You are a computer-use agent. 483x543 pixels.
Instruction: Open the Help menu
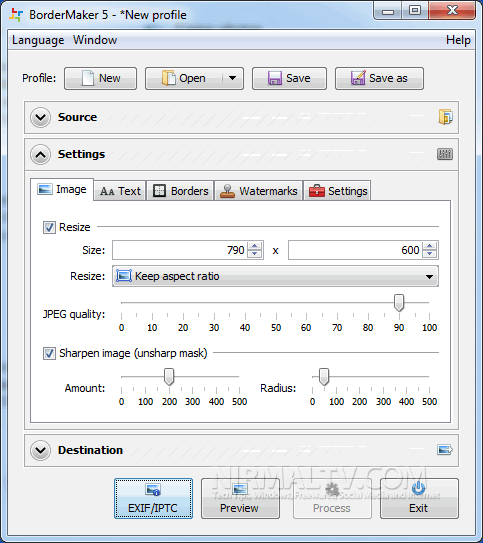458,40
